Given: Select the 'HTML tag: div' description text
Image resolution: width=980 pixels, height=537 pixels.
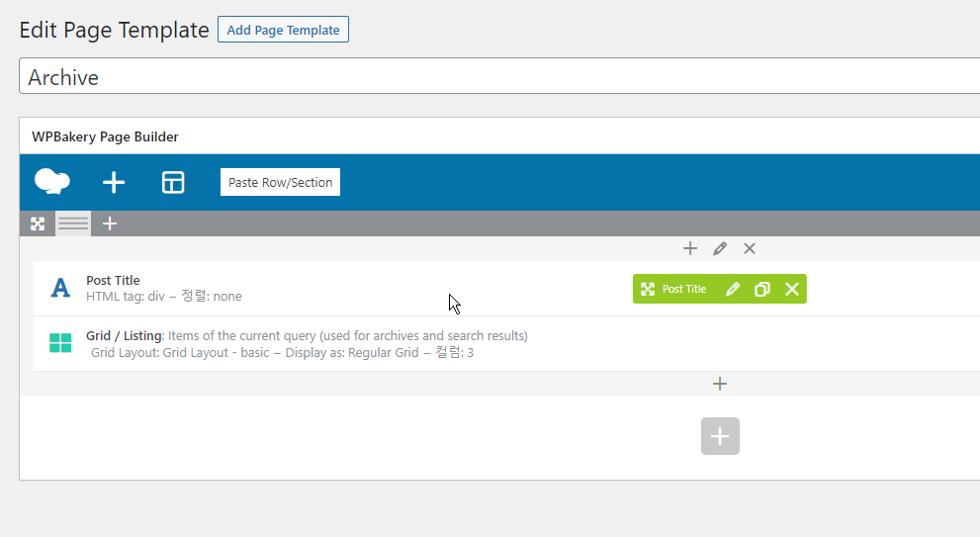Looking at the screenshot, I should coord(125,297).
